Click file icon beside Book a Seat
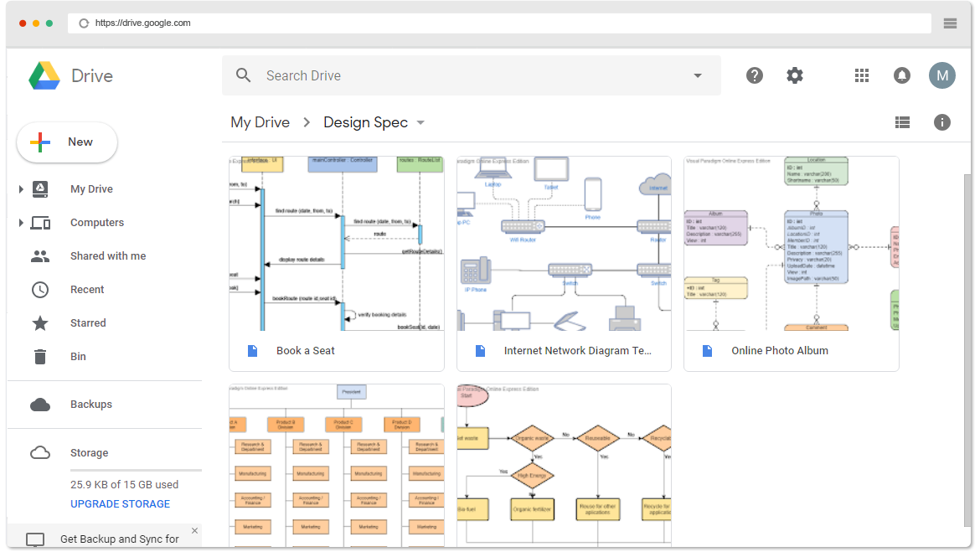 (252, 351)
